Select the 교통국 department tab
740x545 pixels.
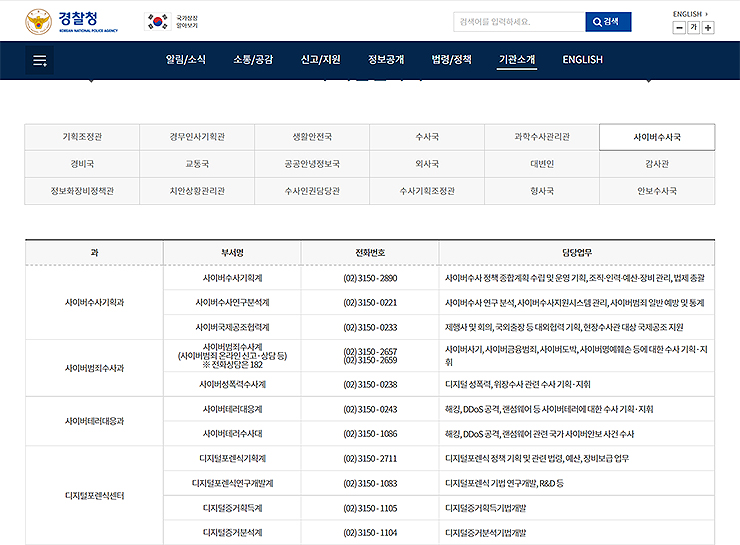(197, 164)
